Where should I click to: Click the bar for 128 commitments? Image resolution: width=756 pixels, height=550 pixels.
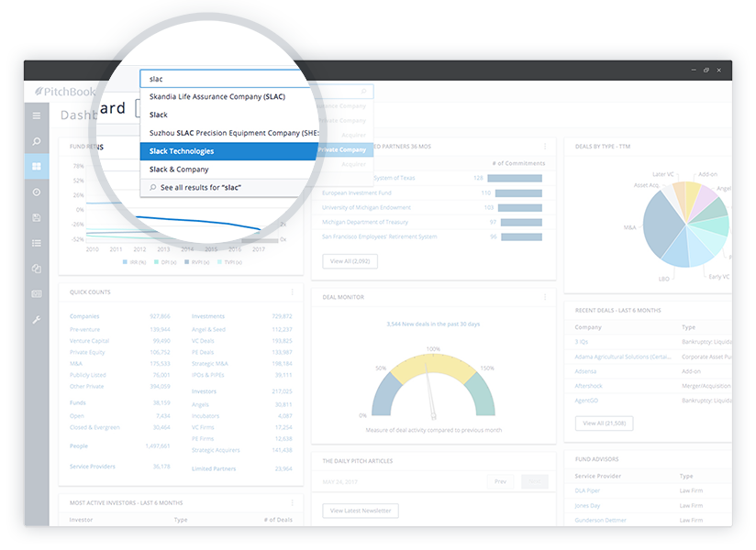click(515, 178)
